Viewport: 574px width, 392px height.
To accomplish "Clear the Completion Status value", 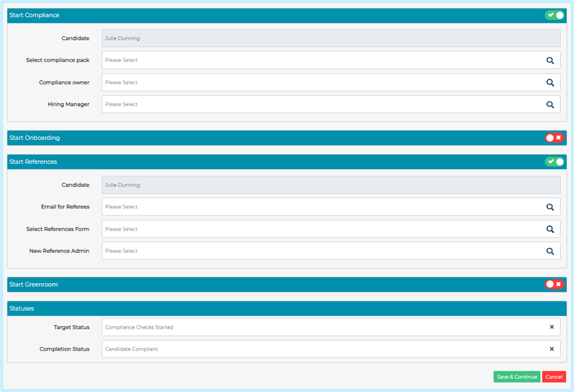I will [x=552, y=349].
